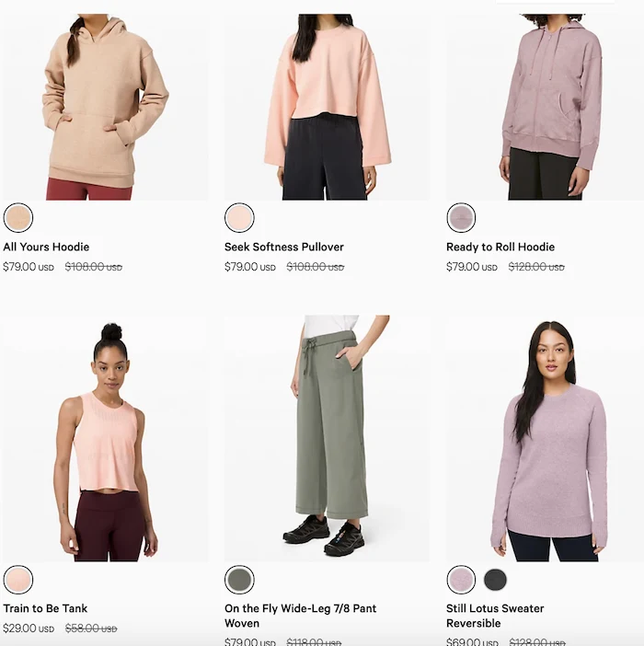
Task: Click the $79.00 price under All Yours Hoodie
Action: coord(29,267)
